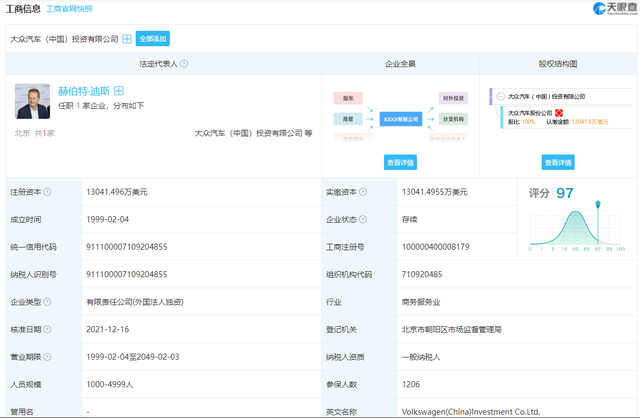640x418 pixels.
Task: Click help icon next to 法定代表人 header
Action: [184, 64]
